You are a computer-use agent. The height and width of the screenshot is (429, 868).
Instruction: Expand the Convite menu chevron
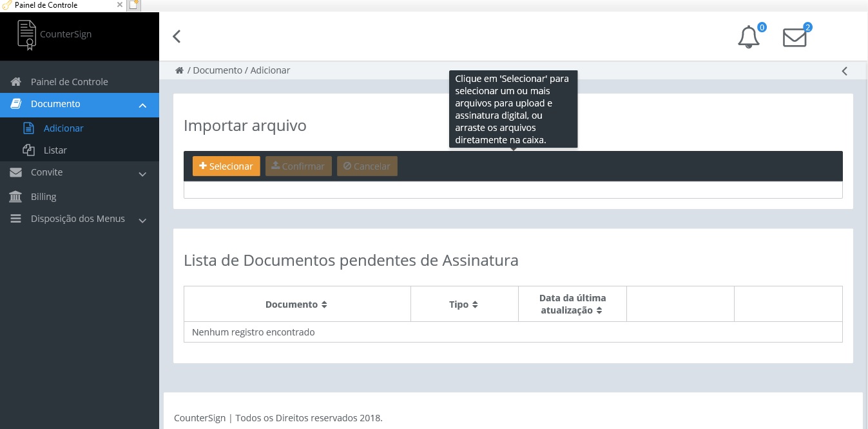coord(142,174)
